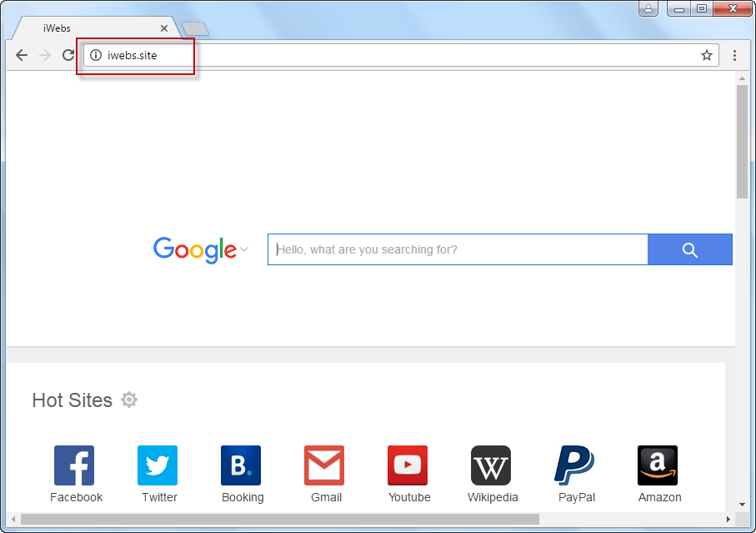This screenshot has width=756, height=533.
Task: Bookmark this page with the star
Action: pos(706,55)
